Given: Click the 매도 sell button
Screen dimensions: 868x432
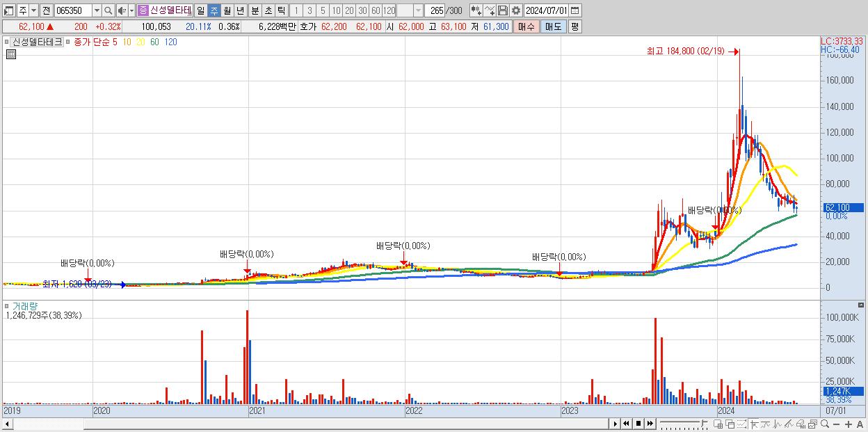Looking at the screenshot, I should (x=553, y=26).
